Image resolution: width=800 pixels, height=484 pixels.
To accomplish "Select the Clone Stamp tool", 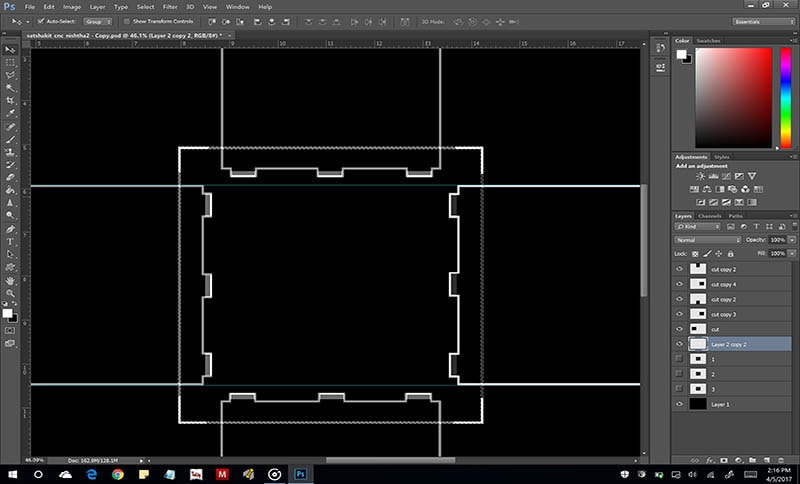I will 10,152.
